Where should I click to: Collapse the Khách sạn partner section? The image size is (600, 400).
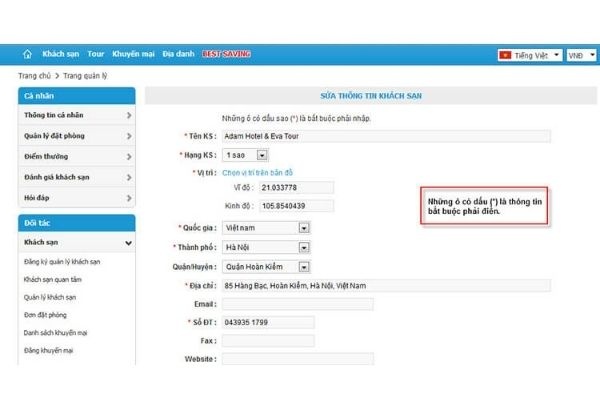tap(128, 242)
